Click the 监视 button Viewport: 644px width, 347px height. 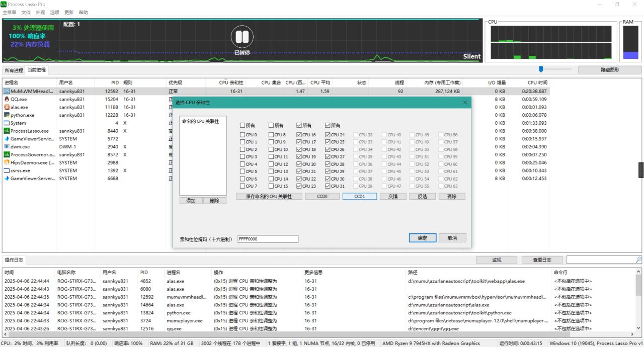pos(497,260)
